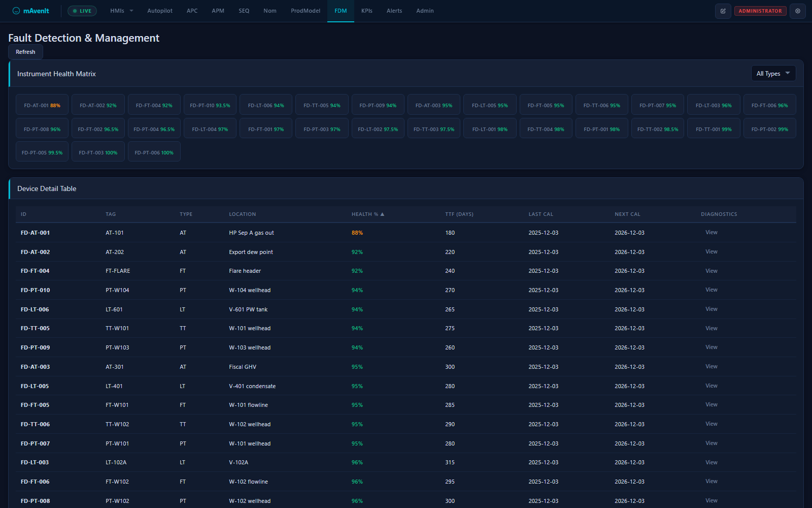This screenshot has width=812, height=508.
Task: Expand the HMIs dropdown menu
Action: point(121,11)
